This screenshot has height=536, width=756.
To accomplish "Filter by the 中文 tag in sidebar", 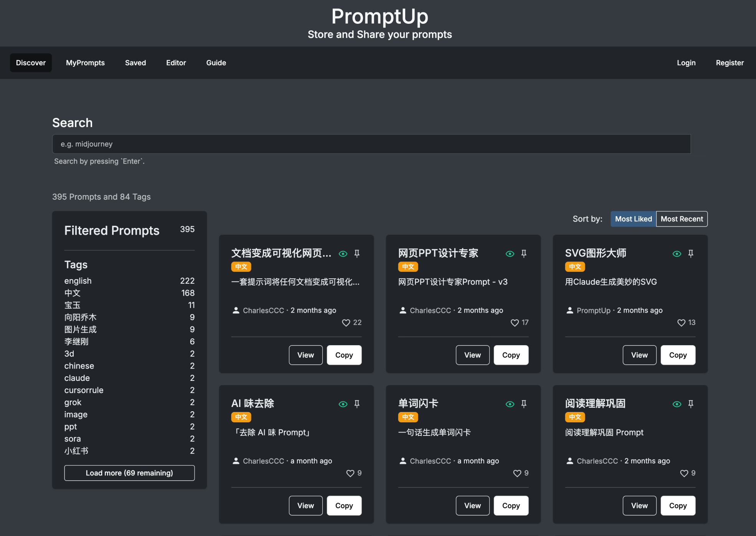I will (x=129, y=293).
